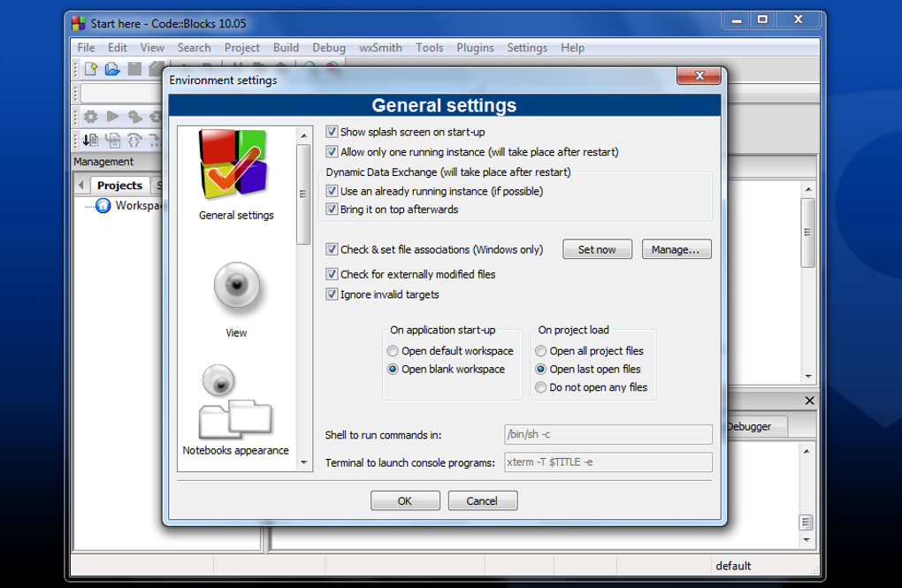Open the Plugins menu
The image size is (902, 588).
[x=475, y=48]
